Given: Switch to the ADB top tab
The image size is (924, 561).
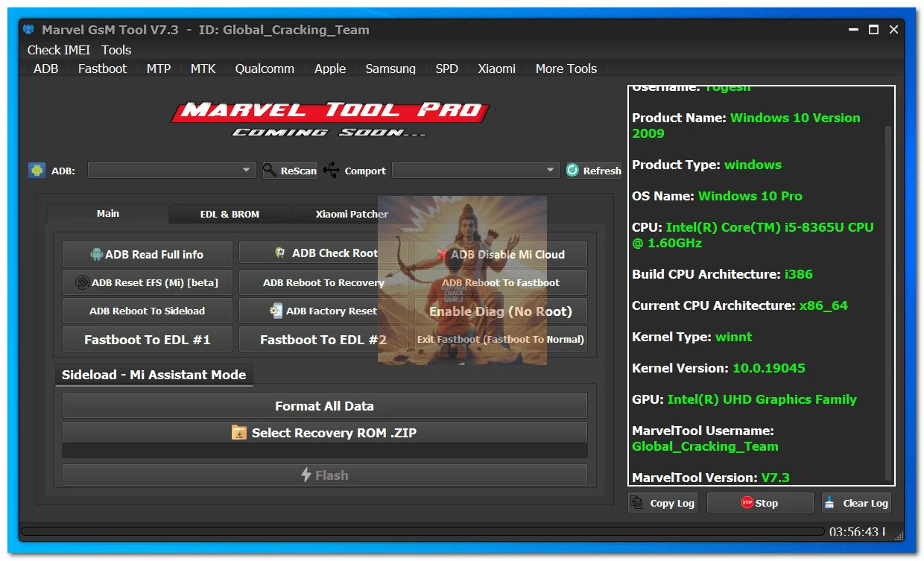Looking at the screenshot, I should pos(46,69).
